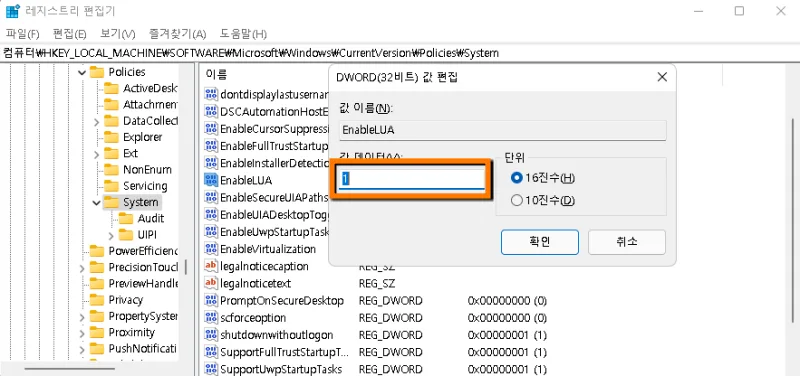Image resolution: width=800 pixels, height=376 pixels.
Task: Click the EnableLUA value name field
Action: tap(503, 130)
